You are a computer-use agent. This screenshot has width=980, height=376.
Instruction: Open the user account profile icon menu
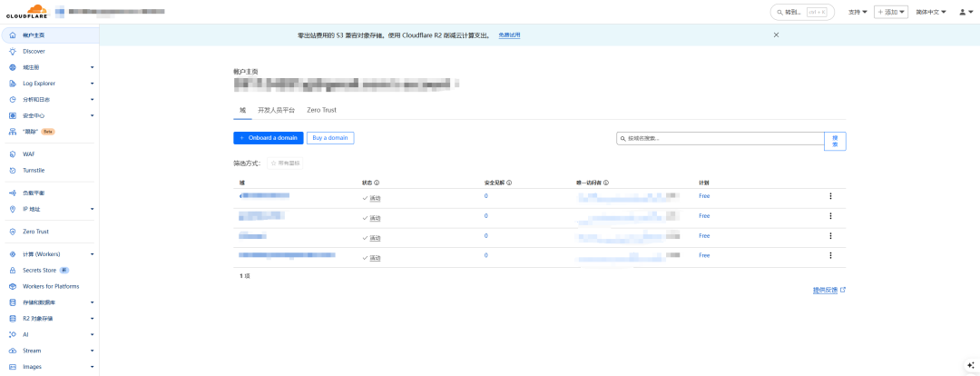(x=965, y=13)
